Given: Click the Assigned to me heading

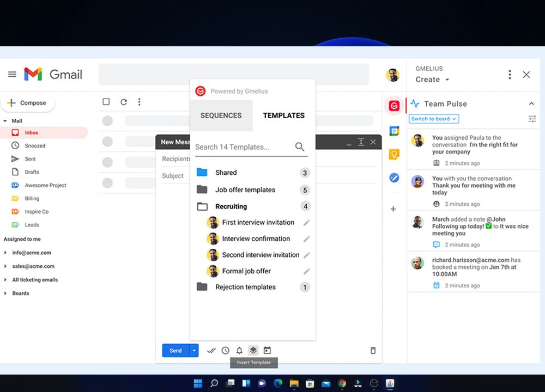Looking at the screenshot, I should click(x=22, y=239).
